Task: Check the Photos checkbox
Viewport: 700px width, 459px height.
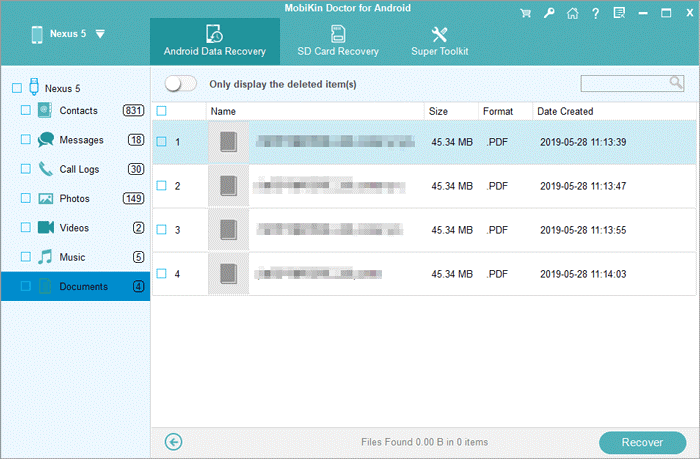Action: tap(26, 198)
